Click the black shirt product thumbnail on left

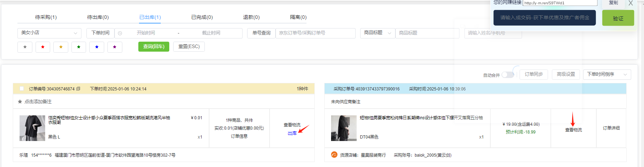(32, 128)
